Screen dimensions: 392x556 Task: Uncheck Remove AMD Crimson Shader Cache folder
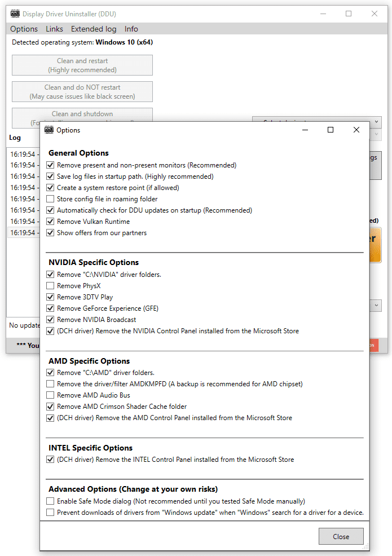[50, 407]
